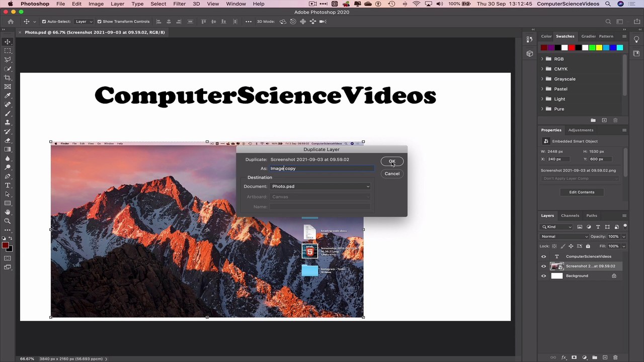Create new swatch group folder icon
The height and width of the screenshot is (362, 644).
click(593, 120)
